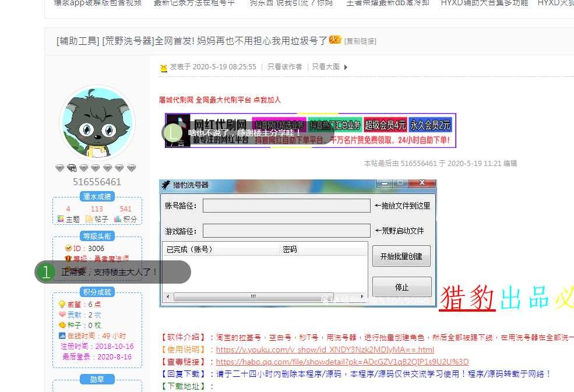Click the thread title 荒野洗号器 全网首发

(214, 41)
